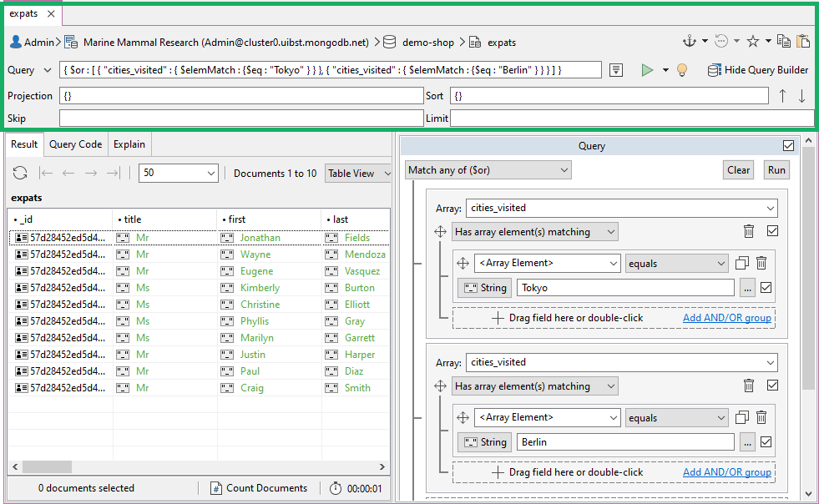Image resolution: width=819 pixels, height=504 pixels.
Task: Open the query editor icon beside Query field
Action: pos(616,70)
